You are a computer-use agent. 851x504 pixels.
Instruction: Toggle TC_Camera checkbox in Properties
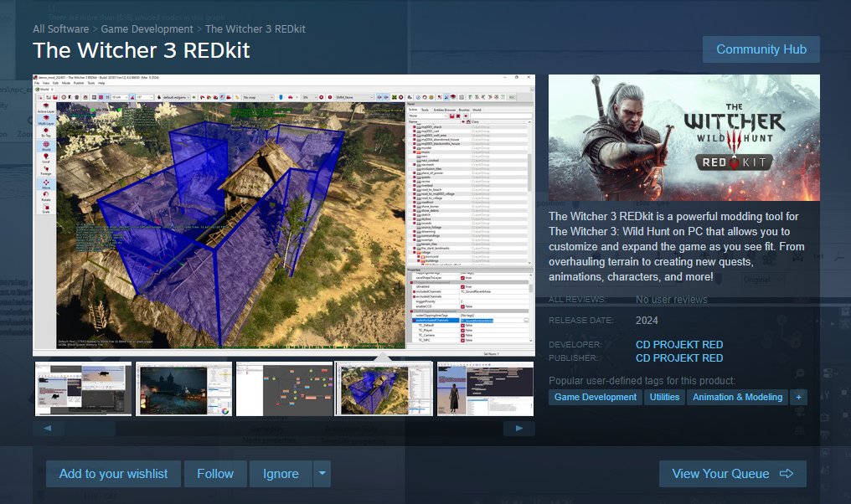463,335
